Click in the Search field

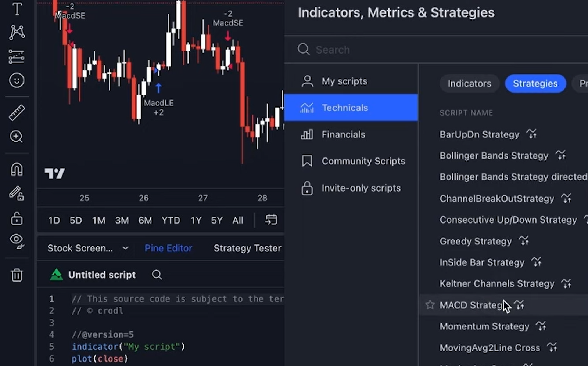click(x=367, y=50)
